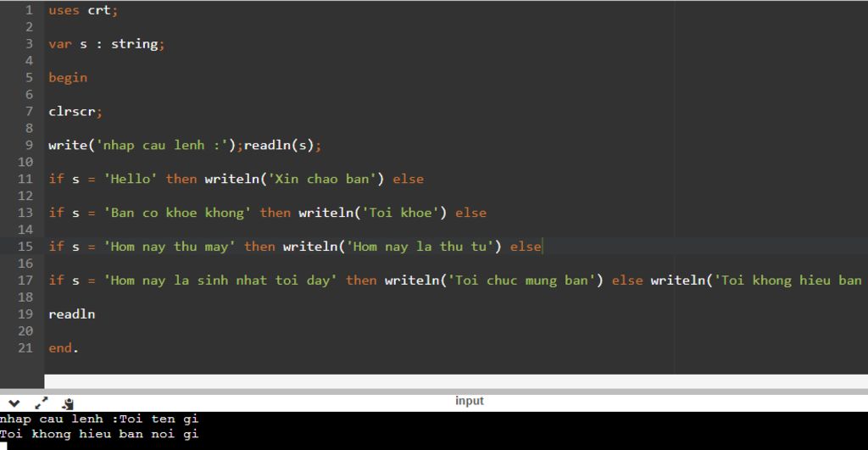Click the "then" keyword on line 17
Image resolution: width=868 pixels, height=450 pixels.
point(361,280)
